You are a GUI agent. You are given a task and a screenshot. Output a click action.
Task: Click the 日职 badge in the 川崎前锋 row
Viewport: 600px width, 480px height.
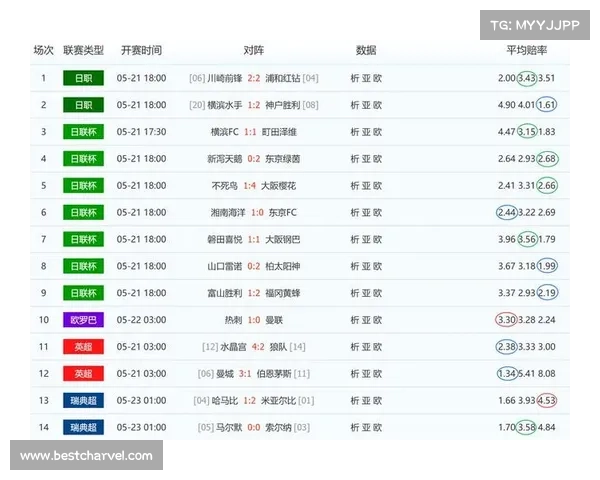pos(83,78)
